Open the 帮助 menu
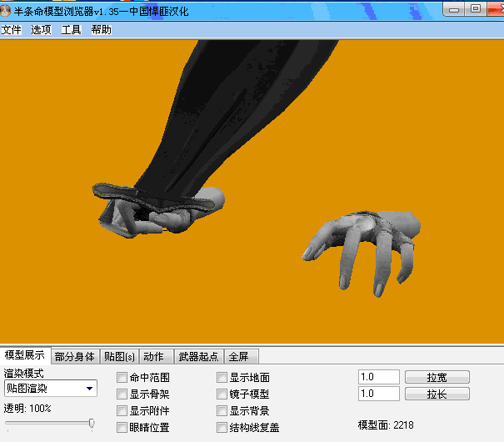Screen dimensions: 504x442 [x=101, y=29]
